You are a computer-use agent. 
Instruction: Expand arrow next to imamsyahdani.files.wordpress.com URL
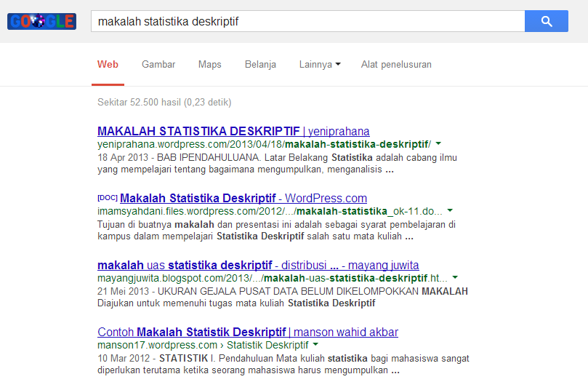pos(450,211)
